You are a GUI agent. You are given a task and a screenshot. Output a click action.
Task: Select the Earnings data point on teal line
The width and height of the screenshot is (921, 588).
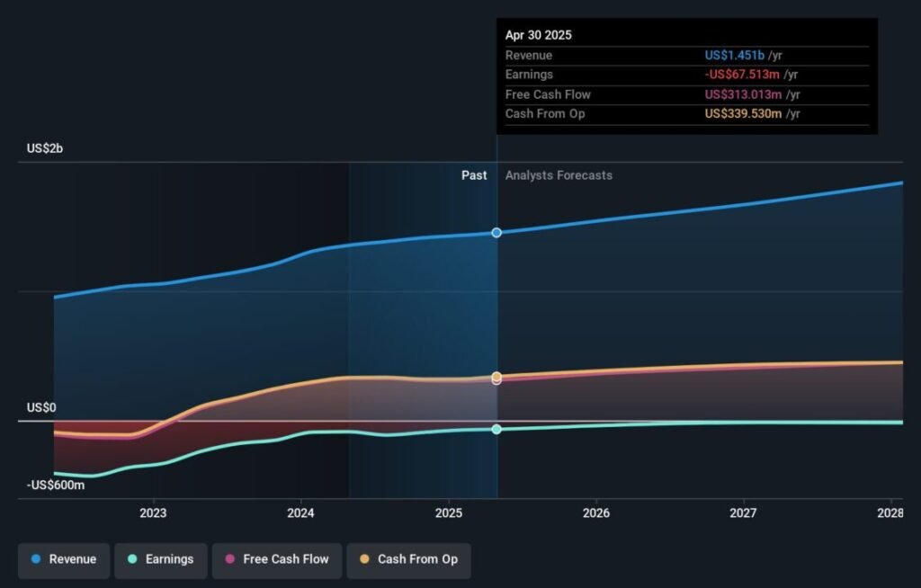(x=496, y=430)
